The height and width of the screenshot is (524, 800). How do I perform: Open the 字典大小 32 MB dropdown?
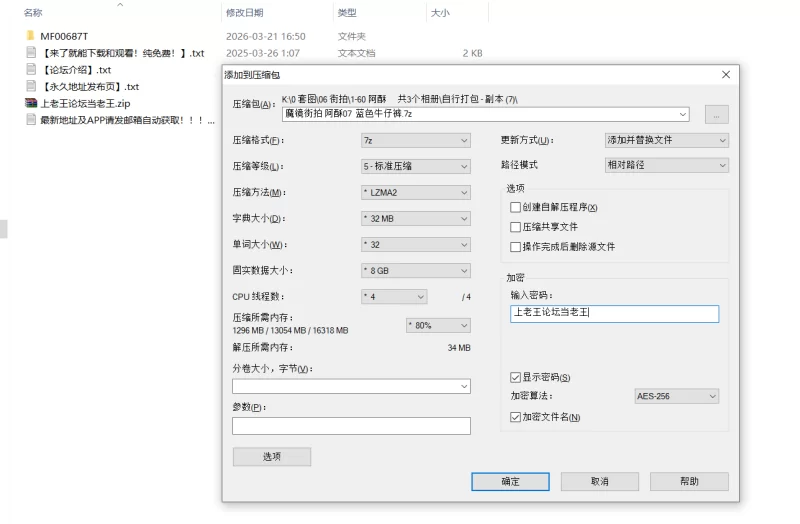[416, 218]
